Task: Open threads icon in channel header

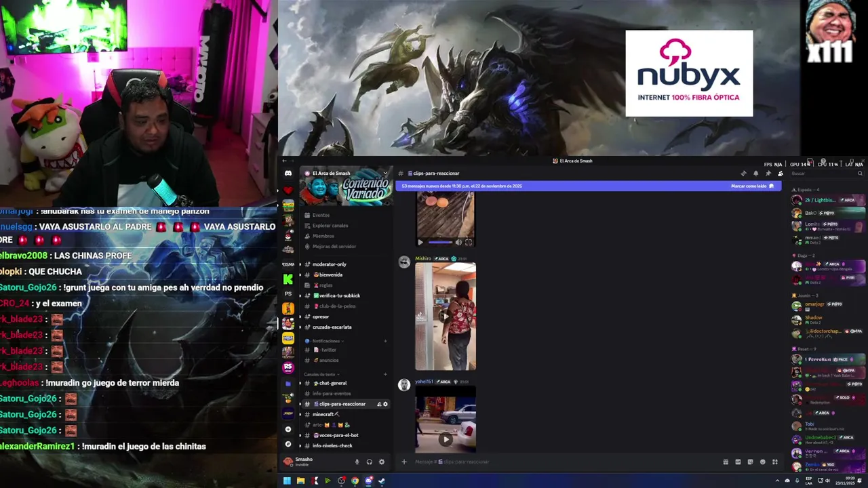Action: tap(744, 174)
